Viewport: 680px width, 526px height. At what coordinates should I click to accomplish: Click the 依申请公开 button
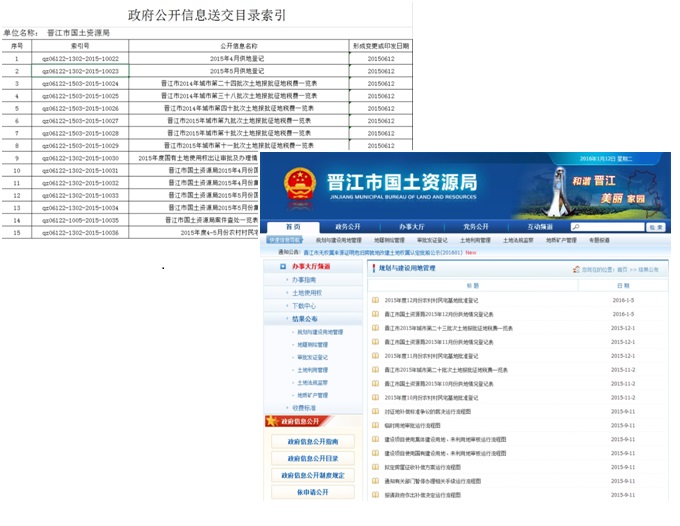[x=312, y=492]
